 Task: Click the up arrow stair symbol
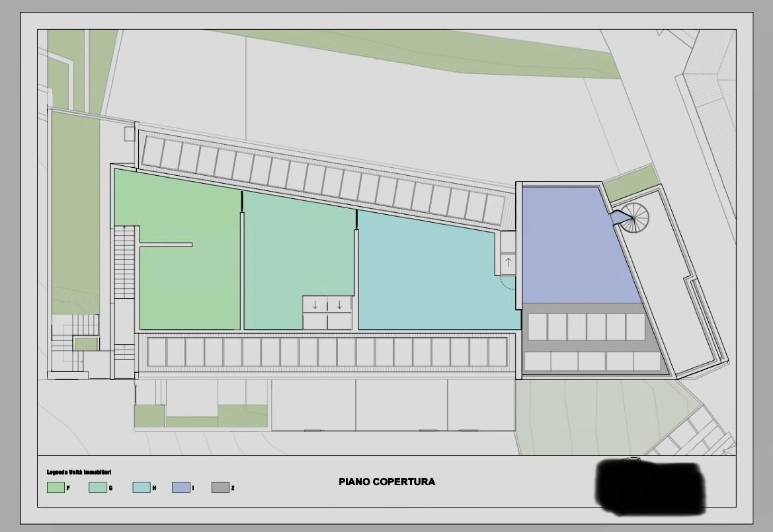click(508, 262)
